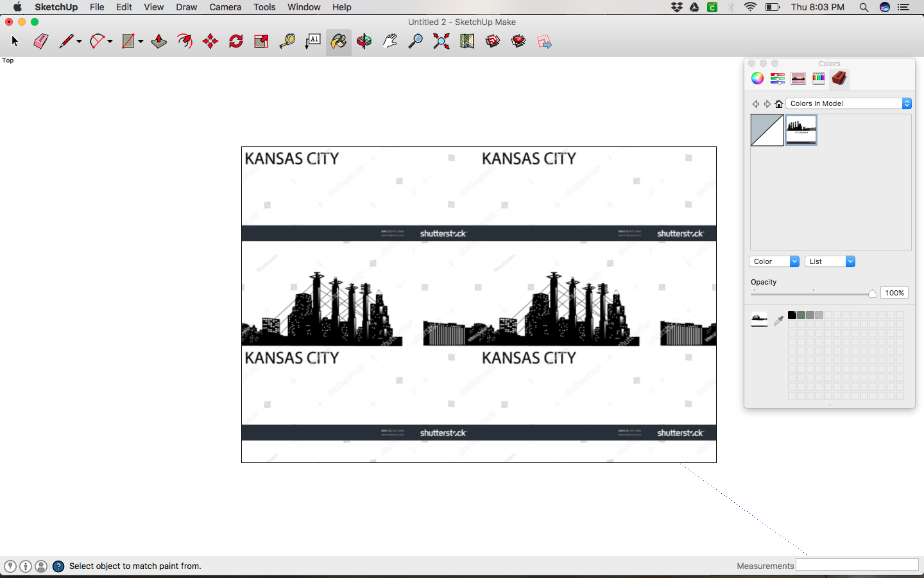
Task: Select the default material swatch
Action: [767, 130]
